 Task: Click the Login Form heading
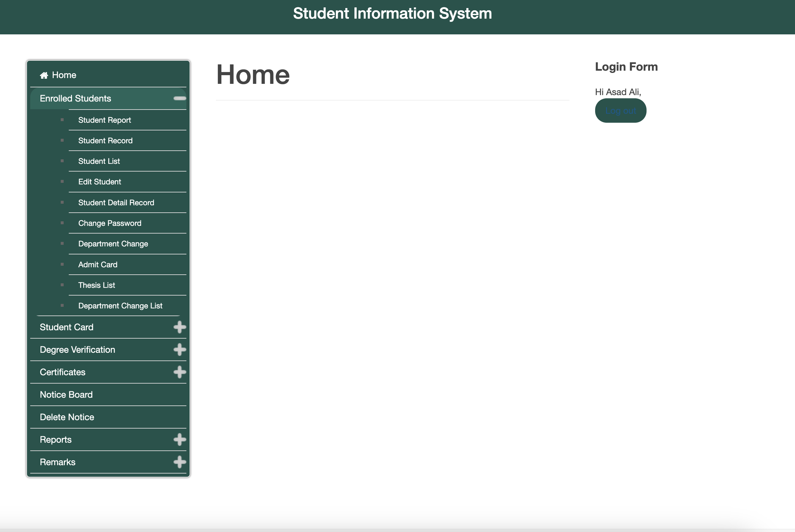pyautogui.click(x=626, y=66)
